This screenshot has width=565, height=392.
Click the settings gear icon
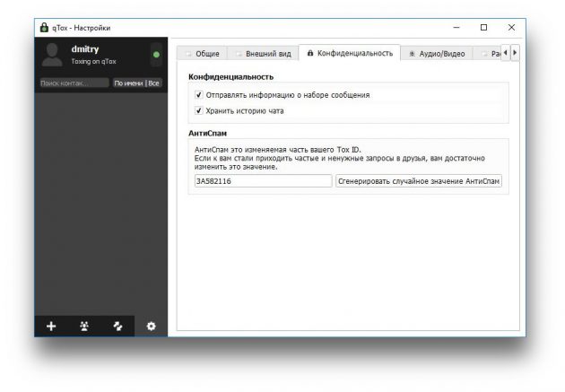click(152, 326)
